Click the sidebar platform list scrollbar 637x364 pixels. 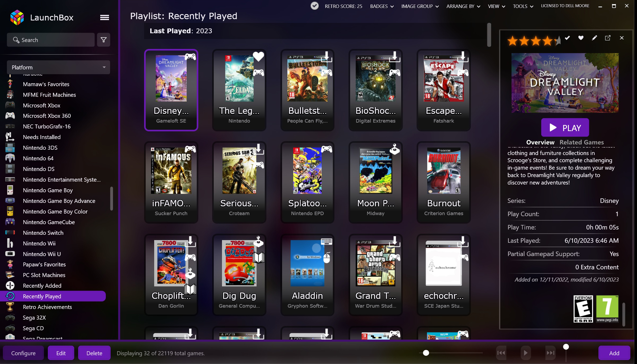(112, 199)
